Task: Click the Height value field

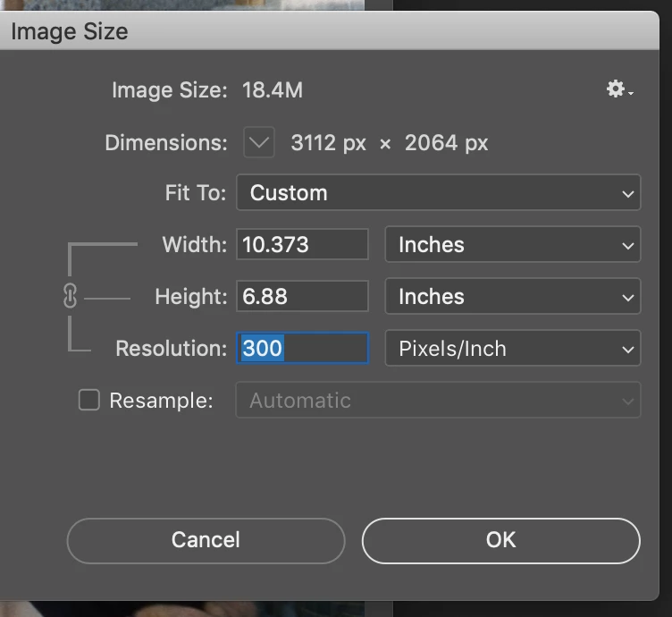Action: [302, 297]
